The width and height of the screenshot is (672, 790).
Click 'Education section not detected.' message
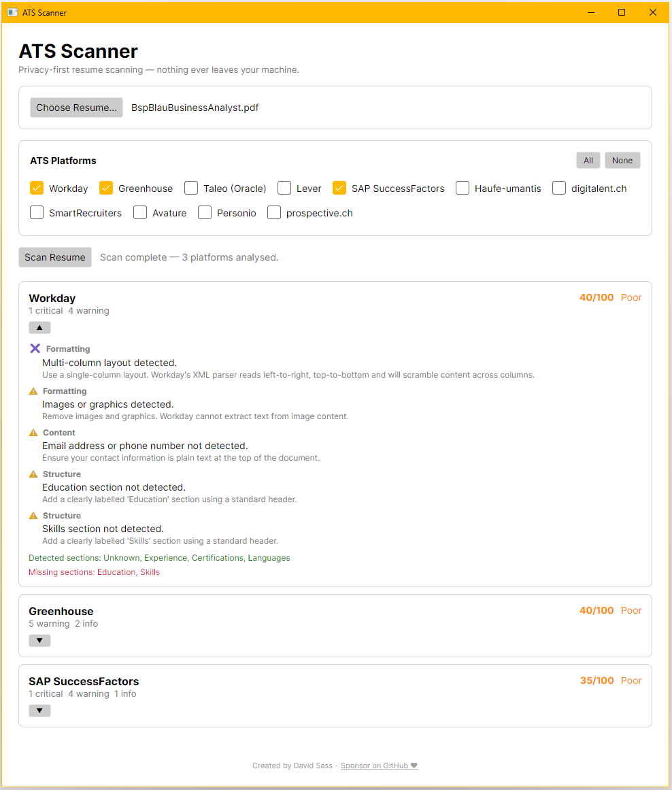114,487
